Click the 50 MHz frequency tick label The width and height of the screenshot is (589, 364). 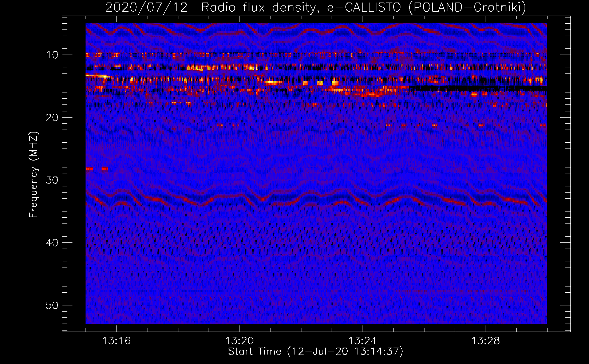pyautogui.click(x=52, y=305)
